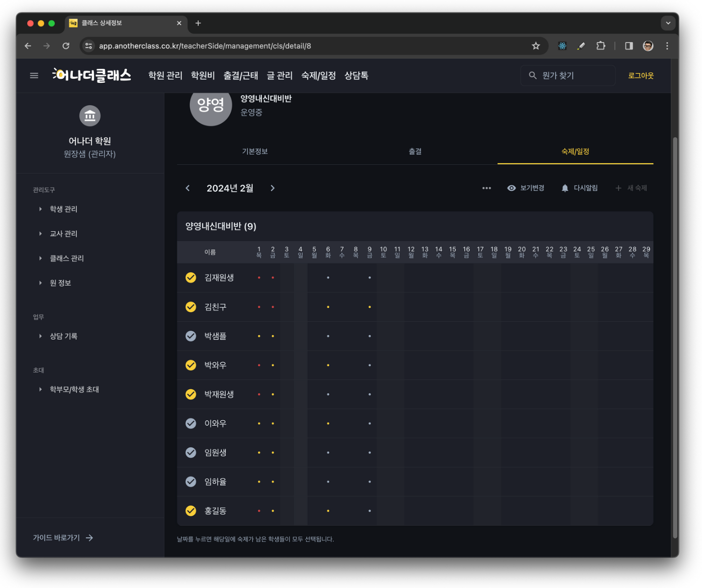Open a new browser tab

click(x=198, y=23)
